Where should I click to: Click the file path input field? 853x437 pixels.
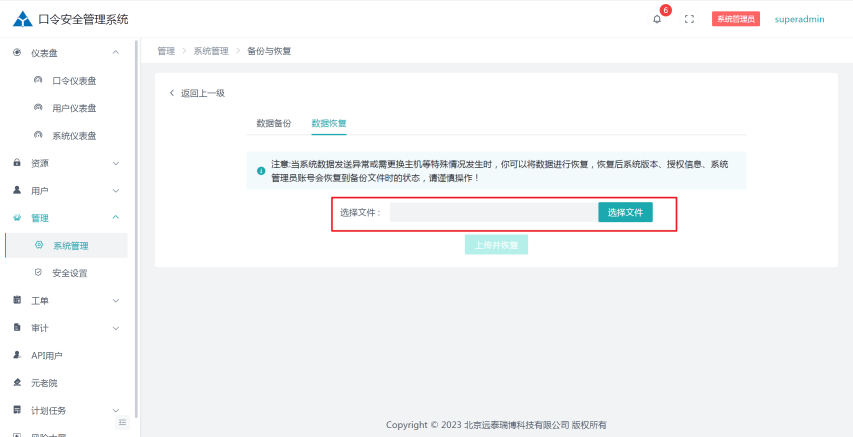pos(493,212)
